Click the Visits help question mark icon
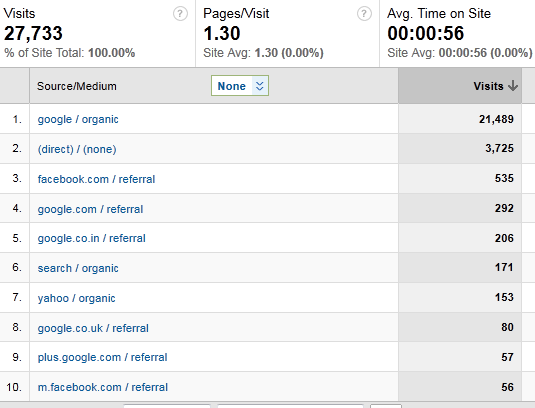The width and height of the screenshot is (535, 408). [x=180, y=14]
